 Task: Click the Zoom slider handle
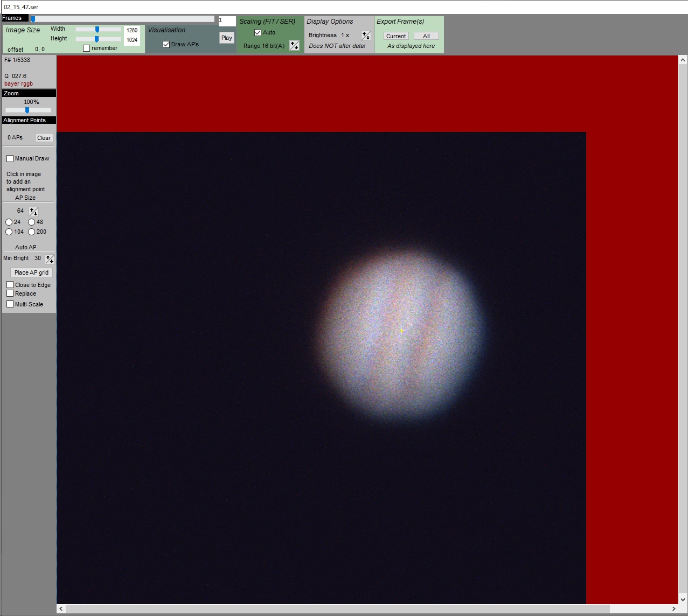click(27, 110)
